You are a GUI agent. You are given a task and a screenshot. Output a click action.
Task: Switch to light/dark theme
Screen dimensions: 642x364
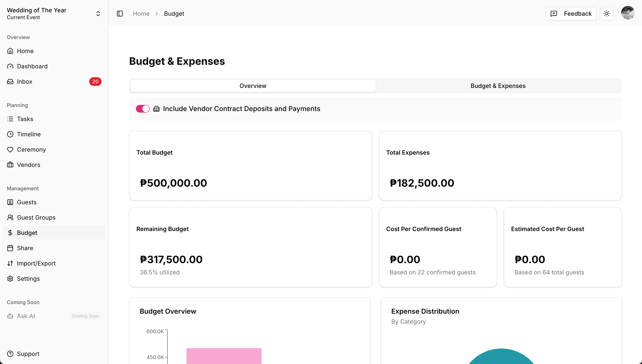(x=607, y=14)
